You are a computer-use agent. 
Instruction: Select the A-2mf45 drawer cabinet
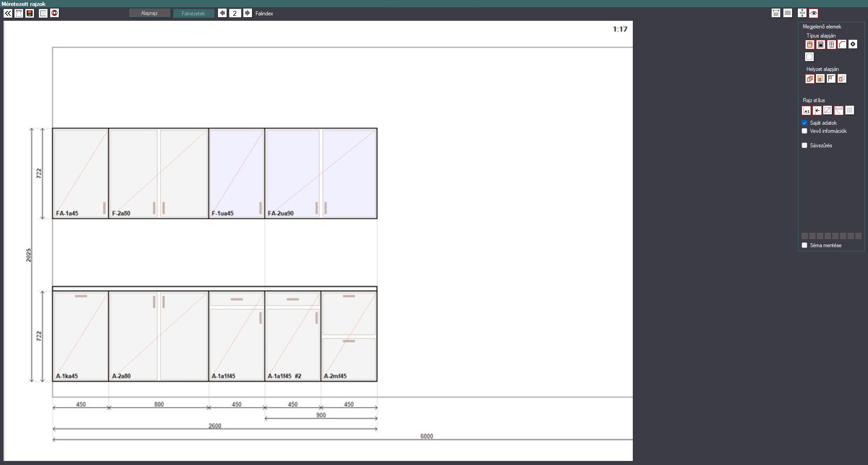(x=349, y=336)
